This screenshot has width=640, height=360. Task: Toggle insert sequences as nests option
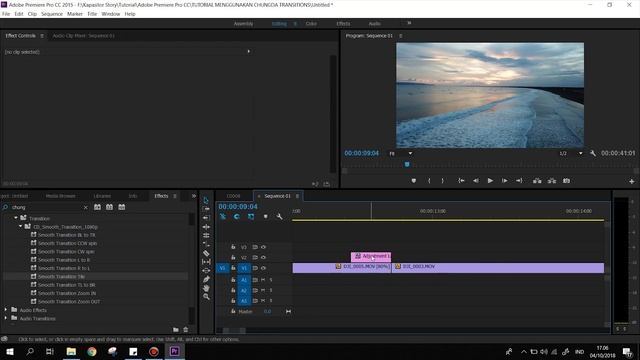point(223,217)
